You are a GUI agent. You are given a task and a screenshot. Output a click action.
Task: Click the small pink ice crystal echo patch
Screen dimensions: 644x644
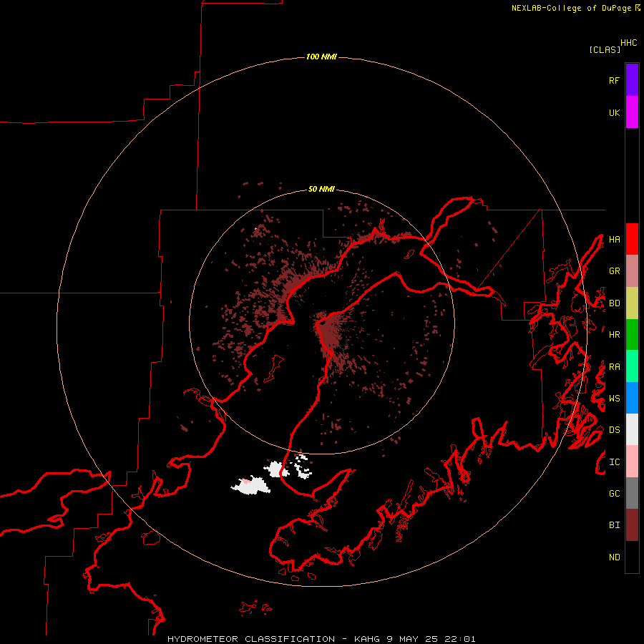tap(245, 481)
